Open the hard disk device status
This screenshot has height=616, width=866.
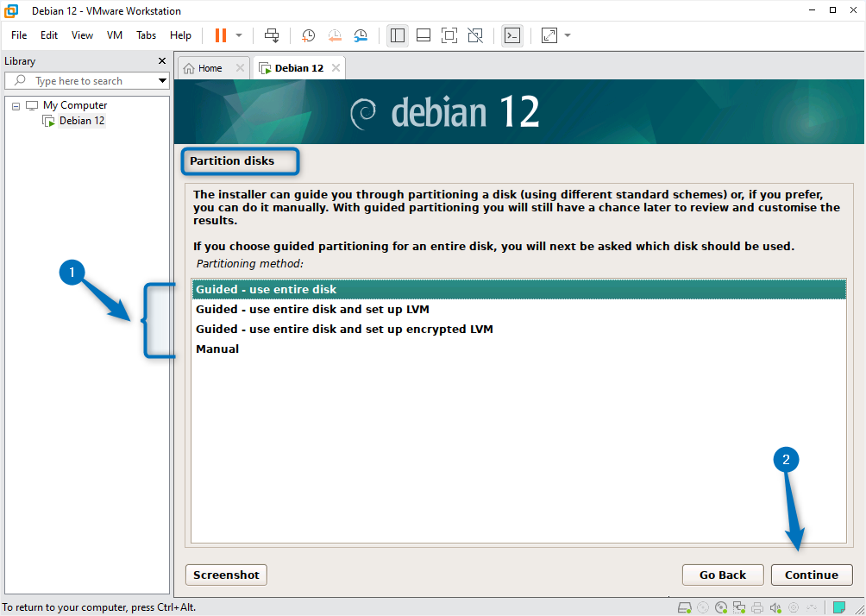pos(684,607)
